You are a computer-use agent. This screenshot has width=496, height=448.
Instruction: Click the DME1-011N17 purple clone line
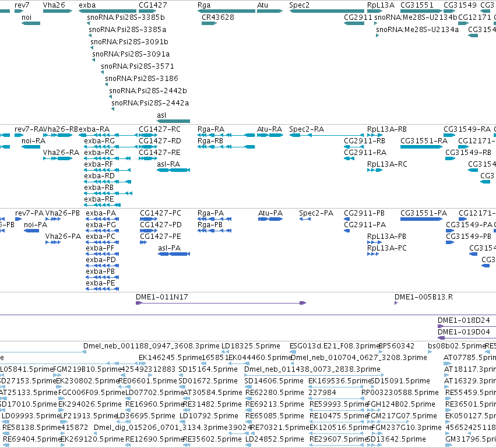(221, 303)
